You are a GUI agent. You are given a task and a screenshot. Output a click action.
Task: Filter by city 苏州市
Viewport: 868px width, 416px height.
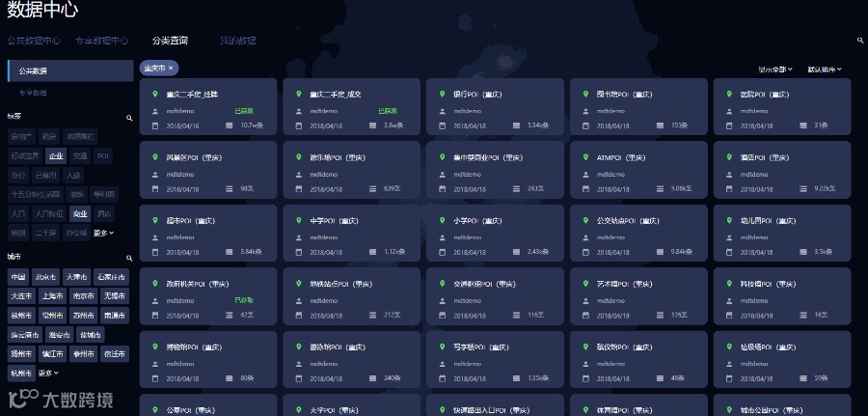pos(84,316)
